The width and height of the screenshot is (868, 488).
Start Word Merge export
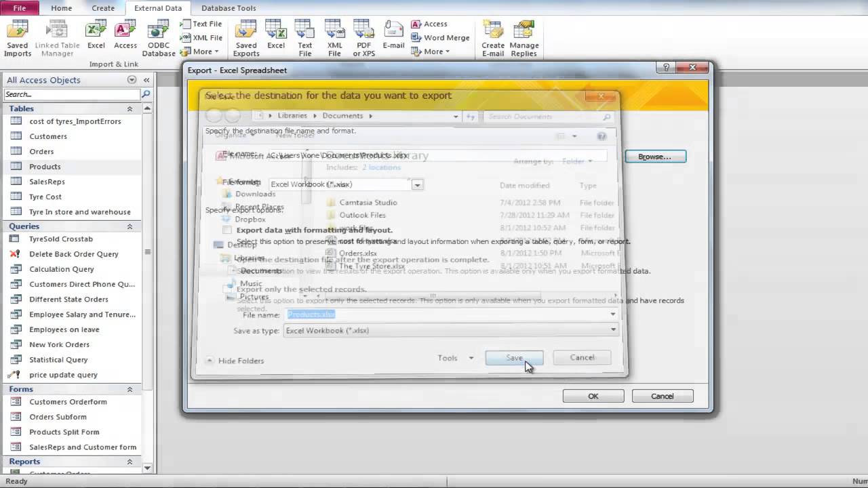coord(439,38)
